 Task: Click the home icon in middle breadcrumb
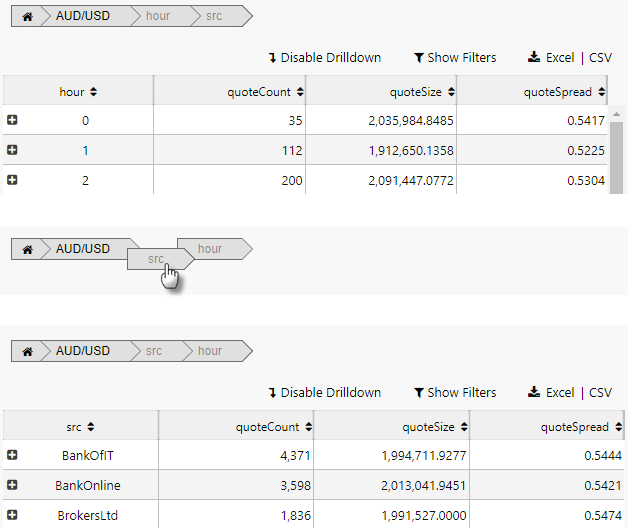pos(27,249)
